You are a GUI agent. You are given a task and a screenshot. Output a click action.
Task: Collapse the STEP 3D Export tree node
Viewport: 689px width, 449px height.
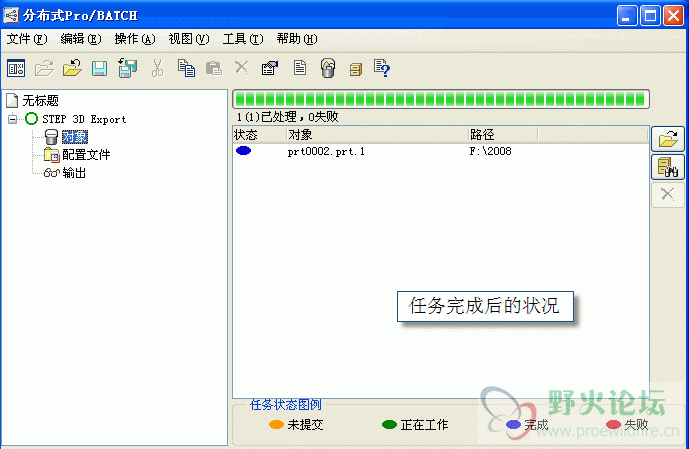point(13,119)
